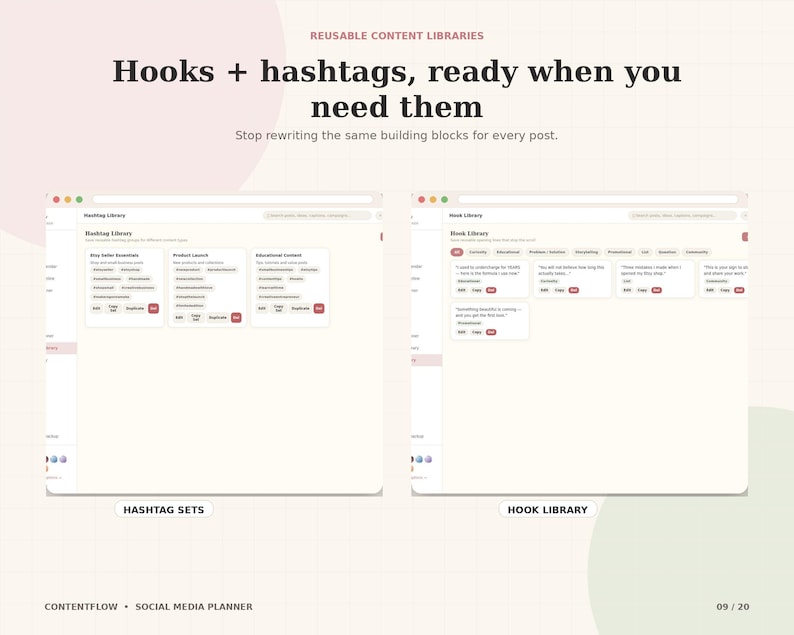This screenshot has height=635, width=794.
Task: Click red close dot on Hashtag Library window
Action: [x=56, y=200]
